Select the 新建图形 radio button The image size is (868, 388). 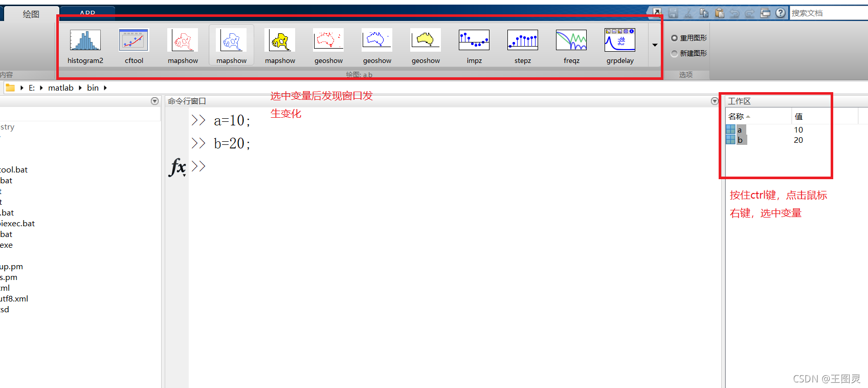pos(674,53)
